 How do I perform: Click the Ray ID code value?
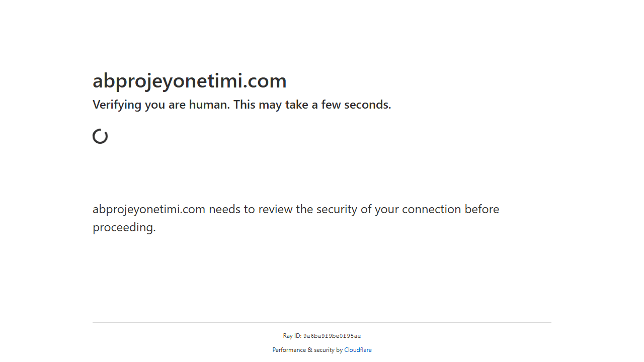(x=332, y=336)
